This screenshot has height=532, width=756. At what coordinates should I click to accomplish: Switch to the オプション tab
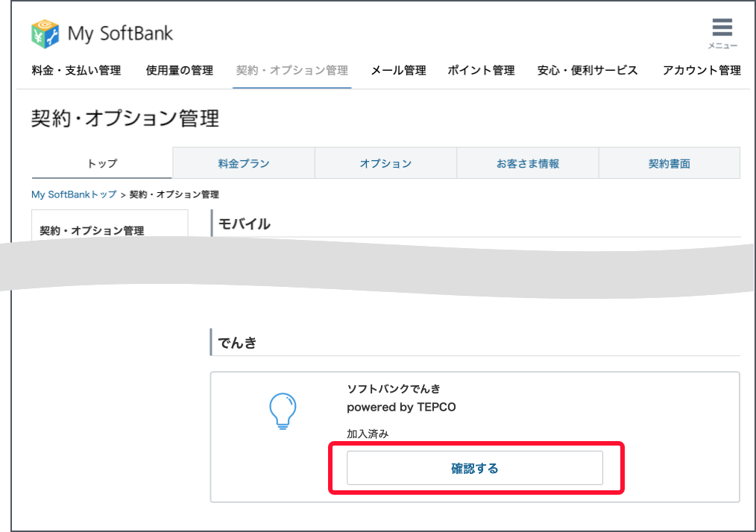[x=385, y=163]
